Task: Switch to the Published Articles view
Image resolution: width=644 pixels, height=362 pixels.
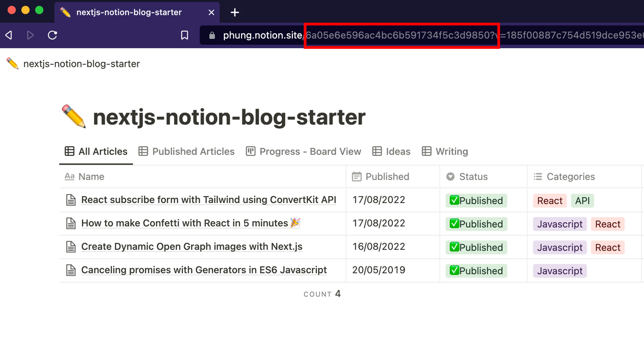Action: click(187, 151)
